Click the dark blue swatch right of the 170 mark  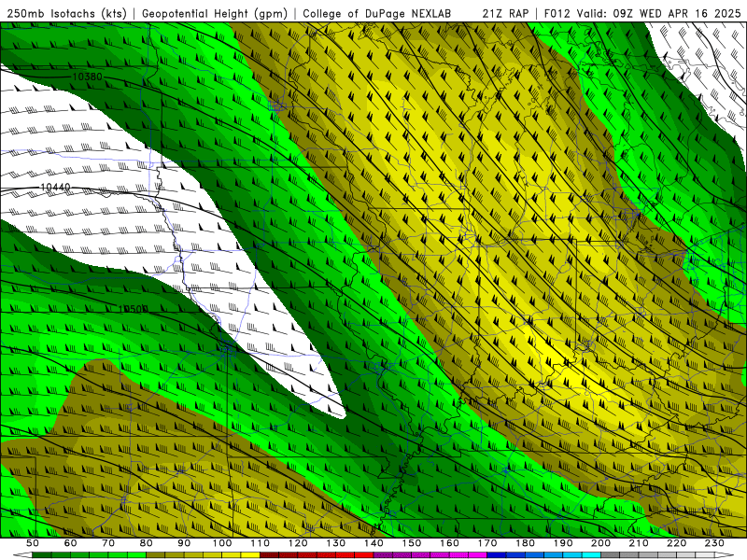tap(497, 555)
